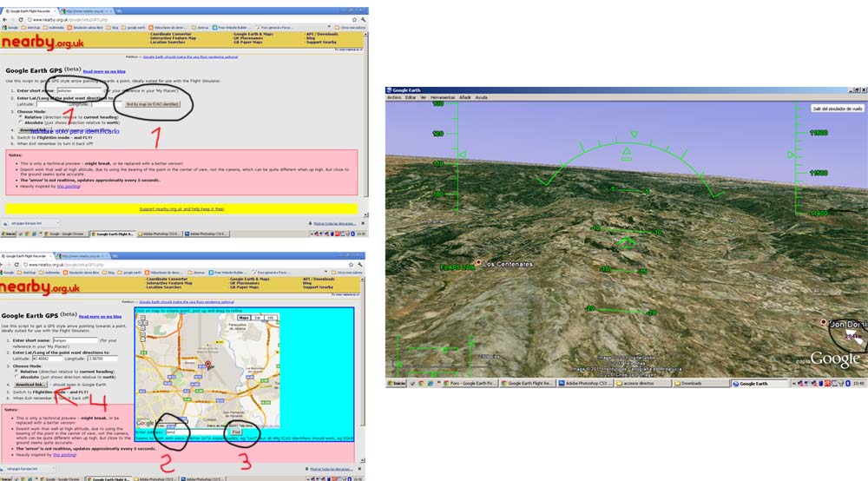Open Editar menu in Google Earth
The width and height of the screenshot is (868, 481).
411,97
